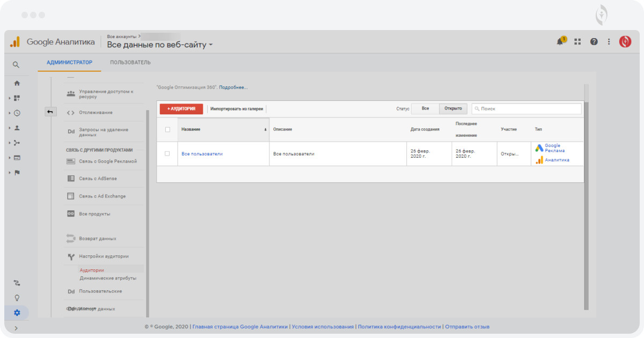The width and height of the screenshot is (644, 338).
Task: Expand Realtime section arrow in sidebar
Action: [x=10, y=113]
